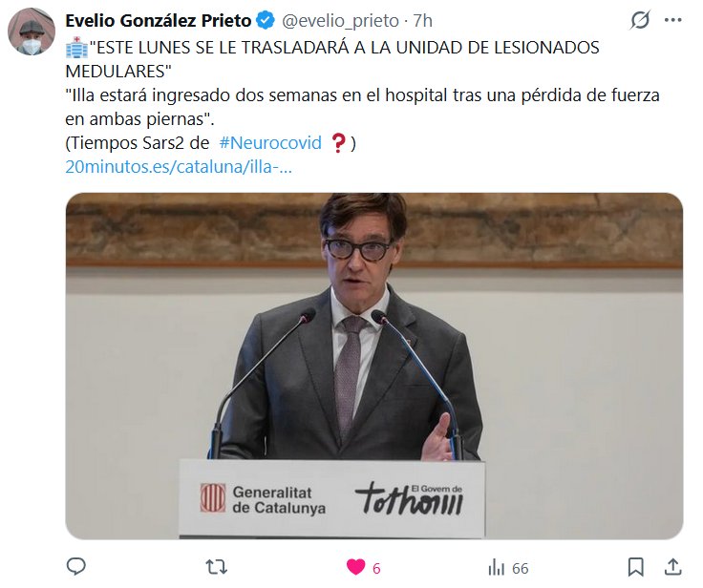Click the blue verified badge

[266, 21]
